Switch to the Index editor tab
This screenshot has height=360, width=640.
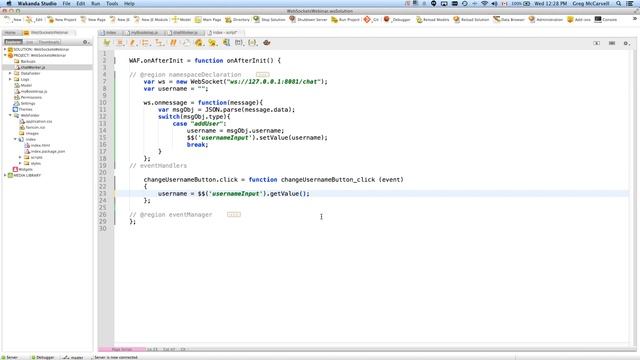coord(109,32)
